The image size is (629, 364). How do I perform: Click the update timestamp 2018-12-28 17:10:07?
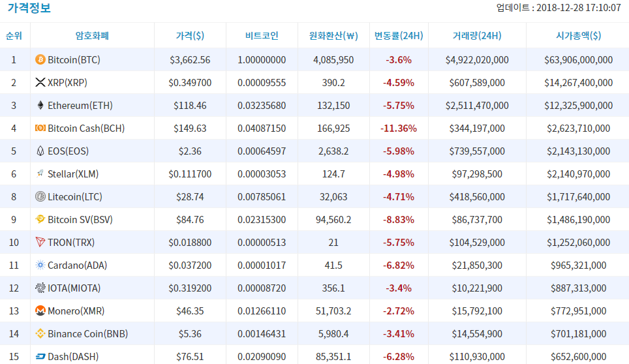pos(579,8)
